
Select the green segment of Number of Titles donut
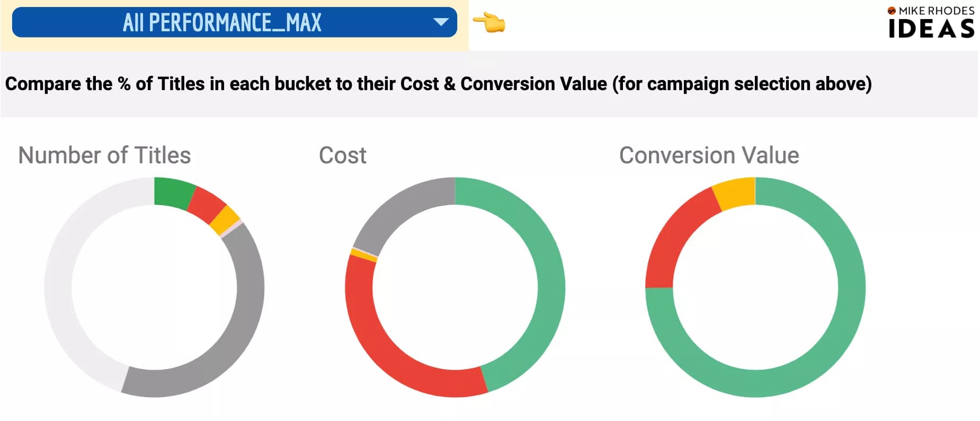coord(171,190)
